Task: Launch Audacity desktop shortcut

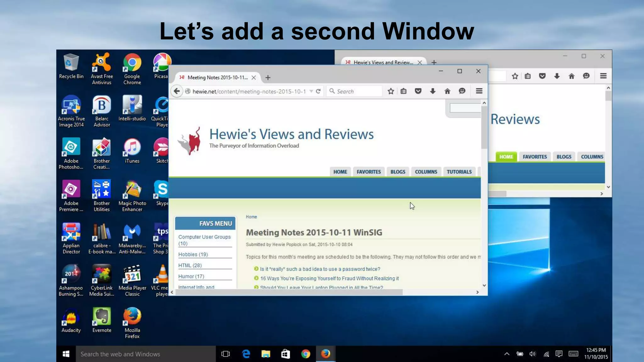Action: tap(71, 320)
